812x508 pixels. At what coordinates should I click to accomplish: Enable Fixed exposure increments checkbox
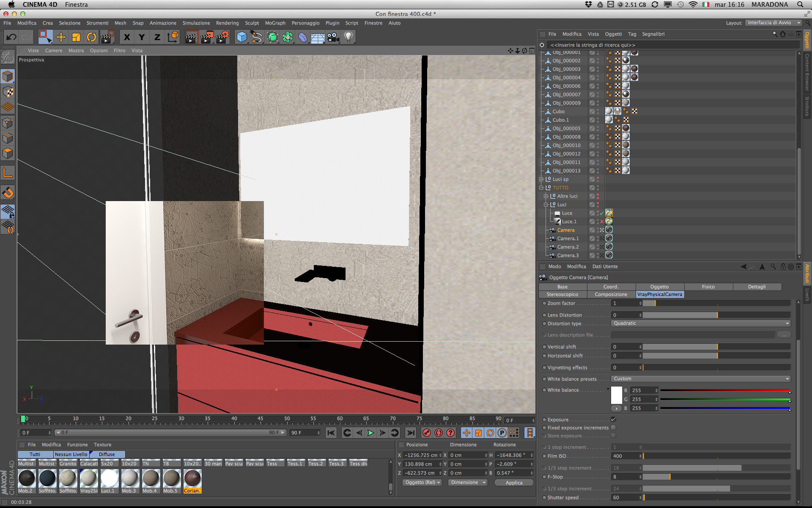613,428
